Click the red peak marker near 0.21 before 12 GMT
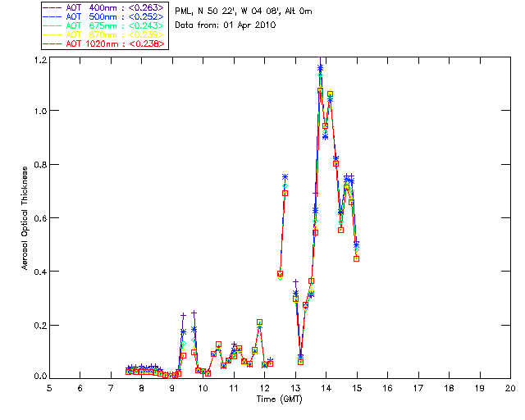Screen dimensions: 525x420 point(259,322)
